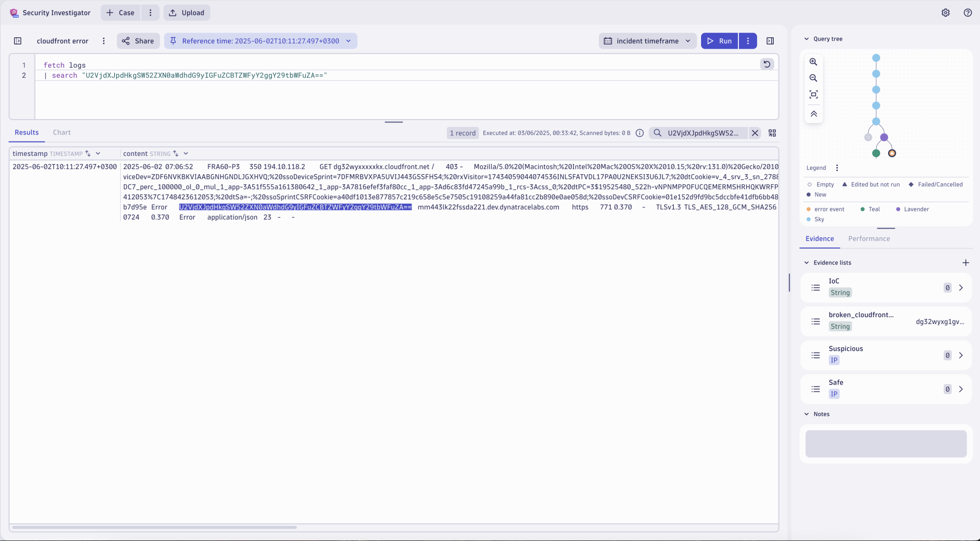The image size is (980, 541).
Task: Fit the query tree to the viewport
Action: [x=813, y=94]
